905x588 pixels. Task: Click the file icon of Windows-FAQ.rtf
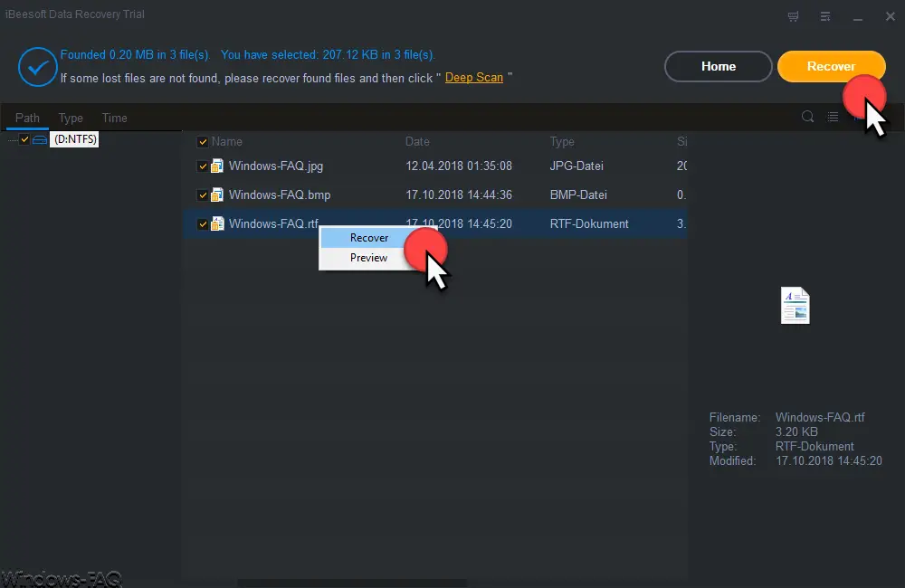click(x=217, y=223)
